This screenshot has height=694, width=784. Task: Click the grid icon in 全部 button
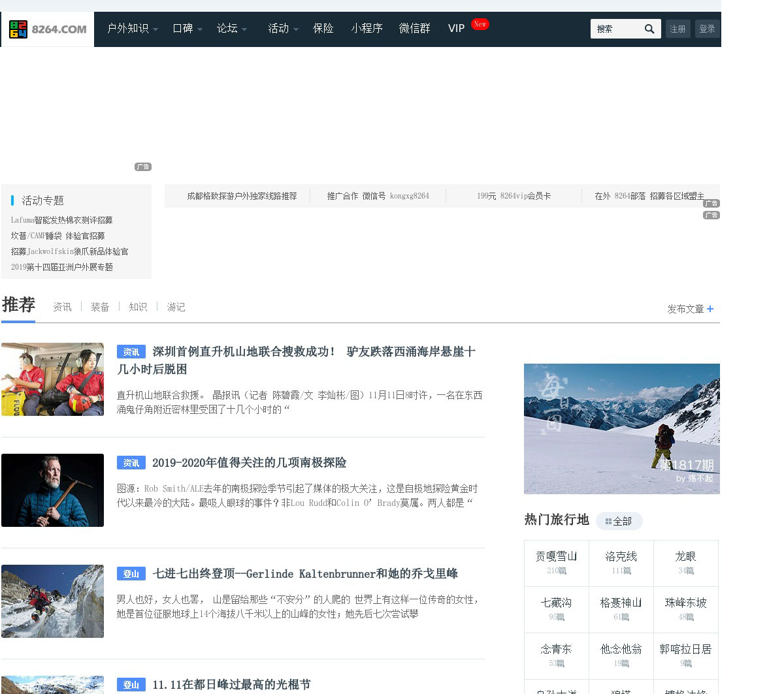pyautogui.click(x=608, y=521)
